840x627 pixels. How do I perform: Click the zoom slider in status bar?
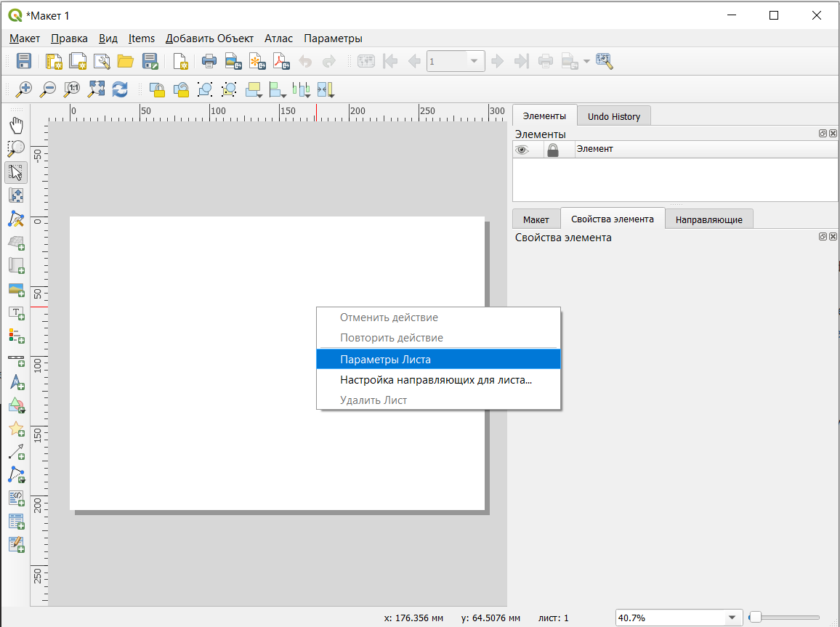pyautogui.click(x=784, y=618)
